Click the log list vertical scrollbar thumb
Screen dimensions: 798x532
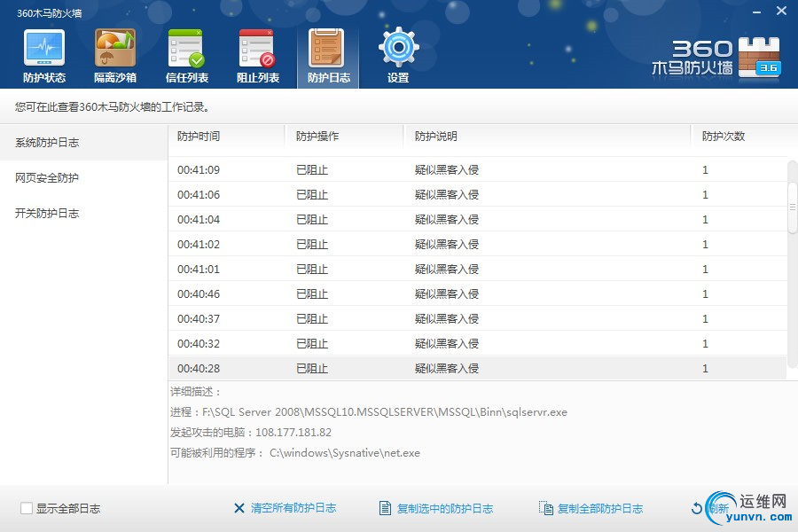[793, 207]
